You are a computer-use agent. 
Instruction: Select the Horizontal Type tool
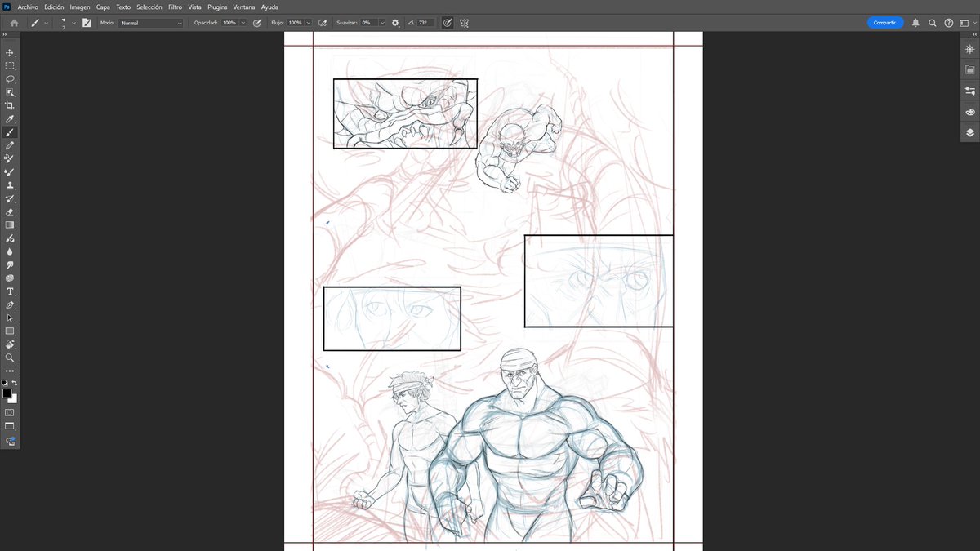click(x=10, y=291)
